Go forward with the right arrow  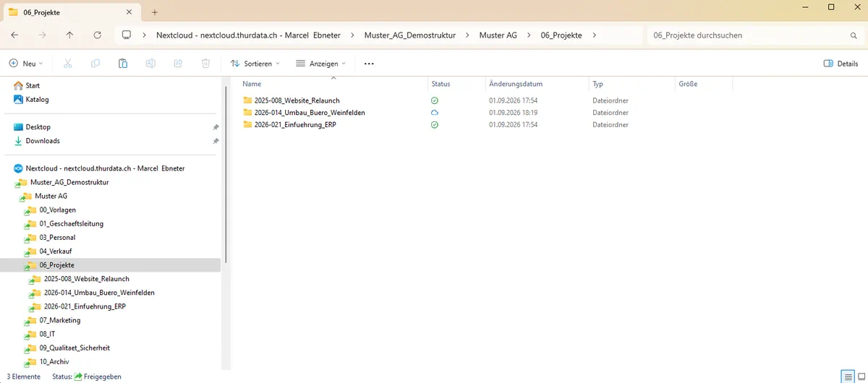point(42,35)
